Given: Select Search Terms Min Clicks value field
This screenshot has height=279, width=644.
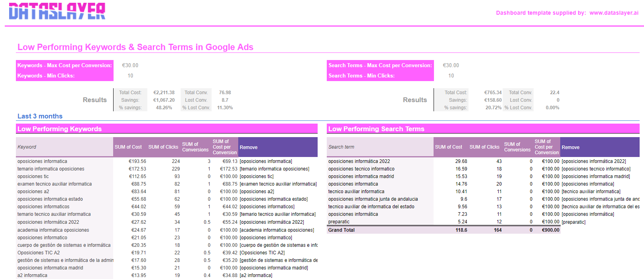Looking at the screenshot, I should pyautogui.click(x=451, y=76).
